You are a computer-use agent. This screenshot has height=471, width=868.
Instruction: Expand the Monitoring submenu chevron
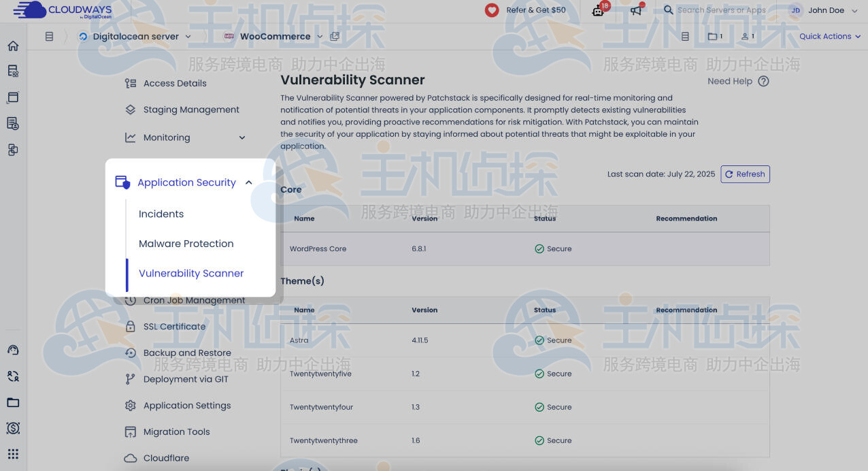(x=242, y=137)
